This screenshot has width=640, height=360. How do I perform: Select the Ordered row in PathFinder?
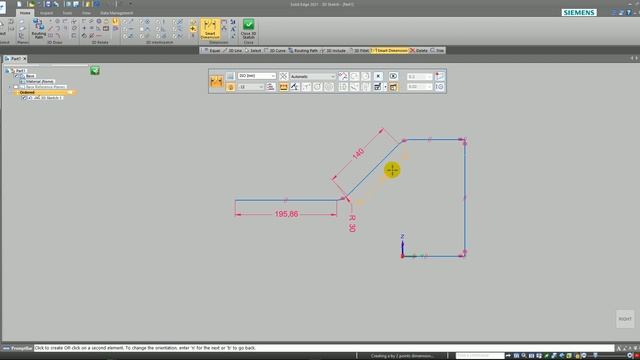click(44, 93)
